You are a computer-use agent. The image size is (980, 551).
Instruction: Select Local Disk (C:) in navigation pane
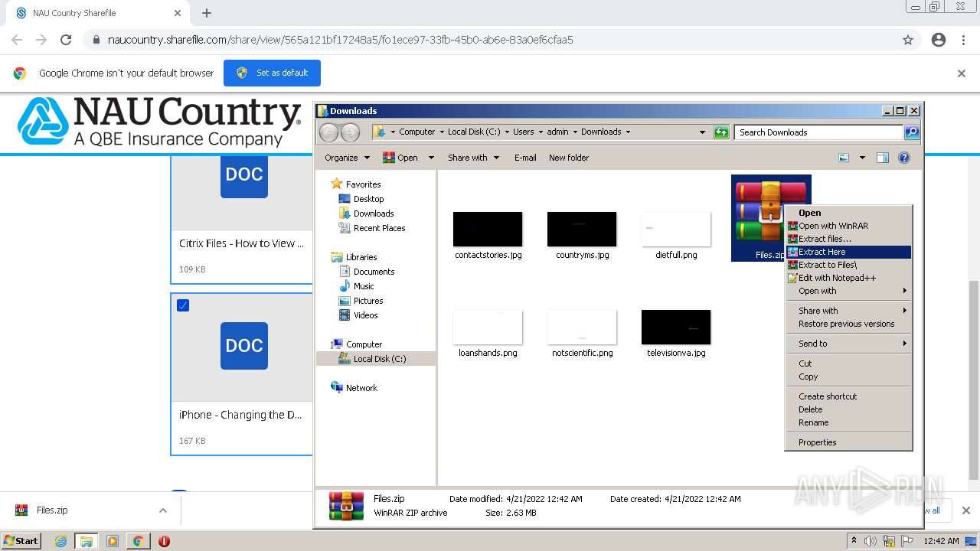pos(379,359)
